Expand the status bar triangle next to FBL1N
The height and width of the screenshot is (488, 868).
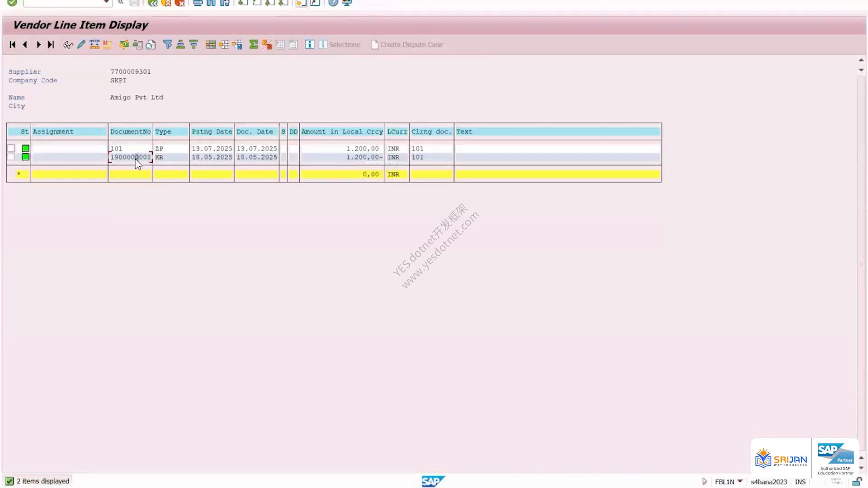pos(704,482)
